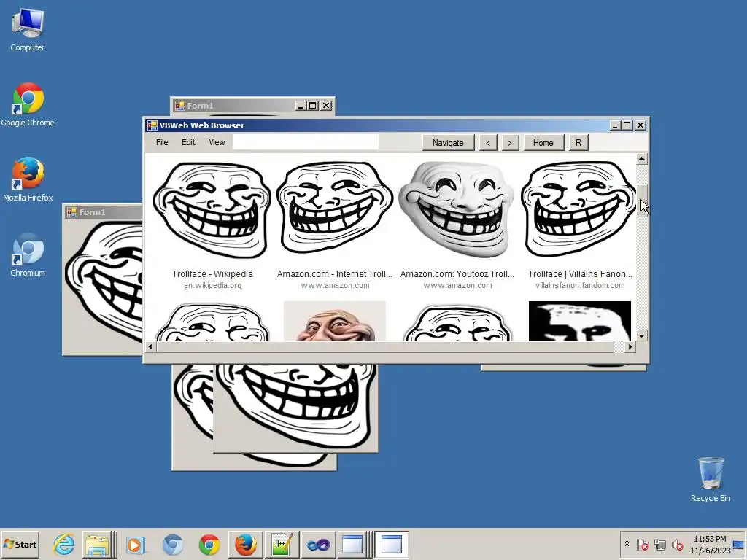Image resolution: width=747 pixels, height=560 pixels.
Task: Open Mozilla Firefox desktop shortcut
Action: pos(28,179)
